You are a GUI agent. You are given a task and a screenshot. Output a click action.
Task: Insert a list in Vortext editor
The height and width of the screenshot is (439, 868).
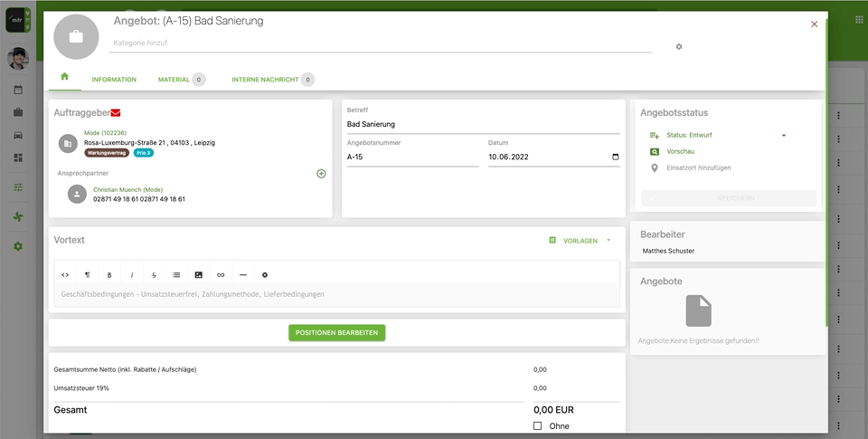click(176, 275)
